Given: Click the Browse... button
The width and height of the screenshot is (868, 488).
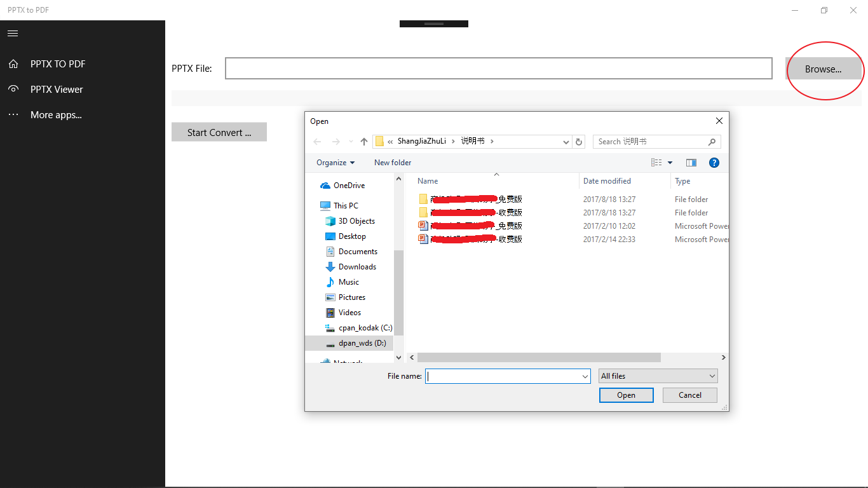Looking at the screenshot, I should coord(824,69).
